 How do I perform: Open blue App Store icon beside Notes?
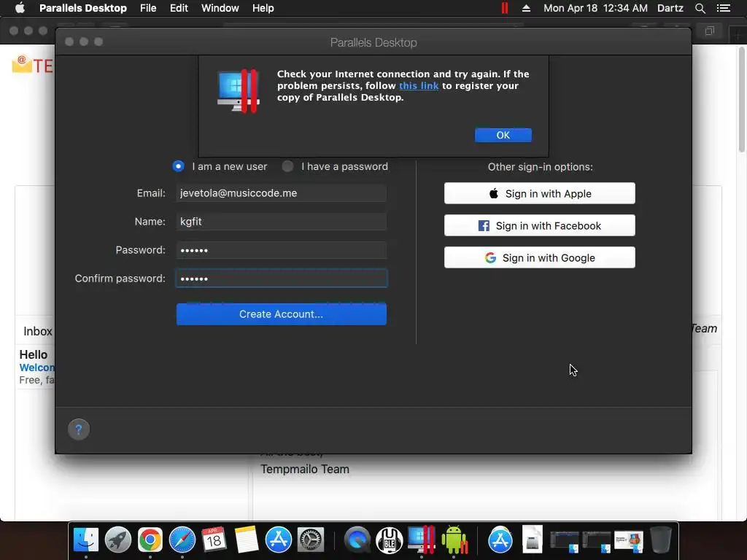278,540
